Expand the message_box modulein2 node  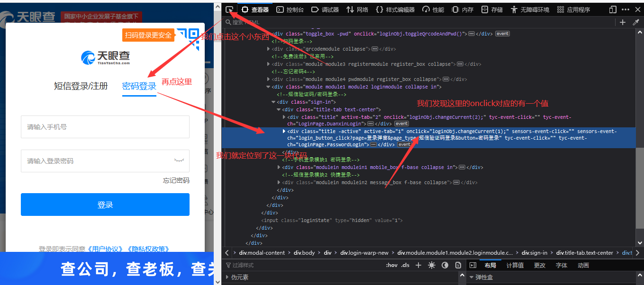click(279, 182)
